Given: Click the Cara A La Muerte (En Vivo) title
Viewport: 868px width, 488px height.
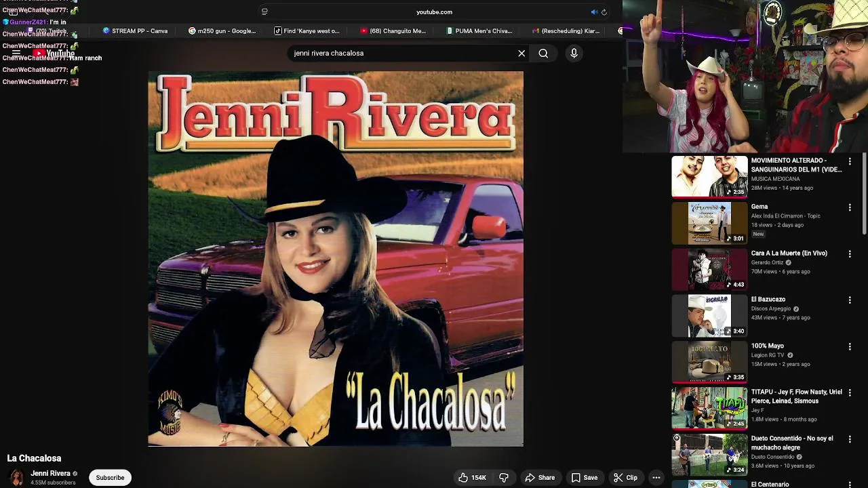Looking at the screenshot, I should [x=789, y=253].
